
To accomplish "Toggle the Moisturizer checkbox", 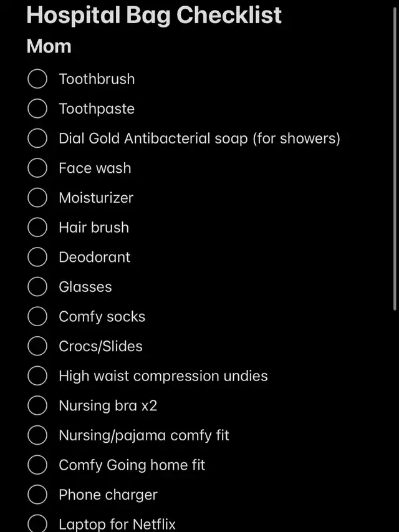I will coord(37,198).
